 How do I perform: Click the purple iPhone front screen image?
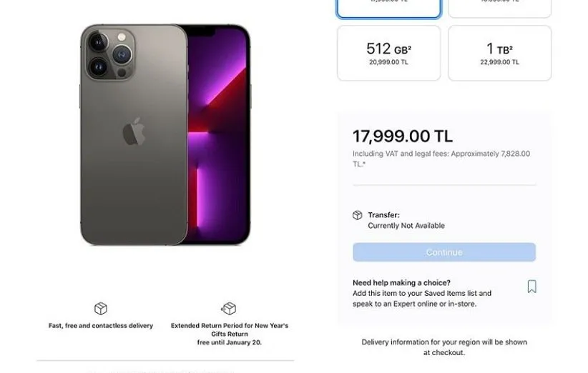click(x=219, y=135)
